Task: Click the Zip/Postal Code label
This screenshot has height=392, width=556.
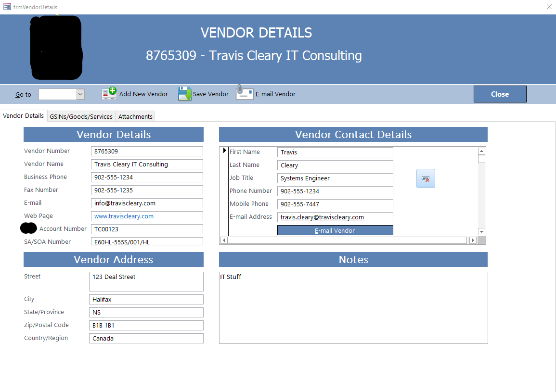Action: 46,325
